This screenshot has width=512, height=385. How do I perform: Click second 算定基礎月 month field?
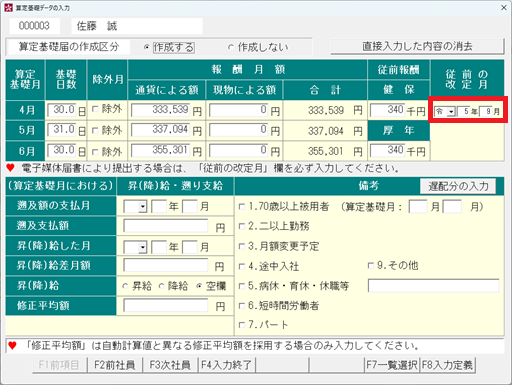(x=453, y=207)
